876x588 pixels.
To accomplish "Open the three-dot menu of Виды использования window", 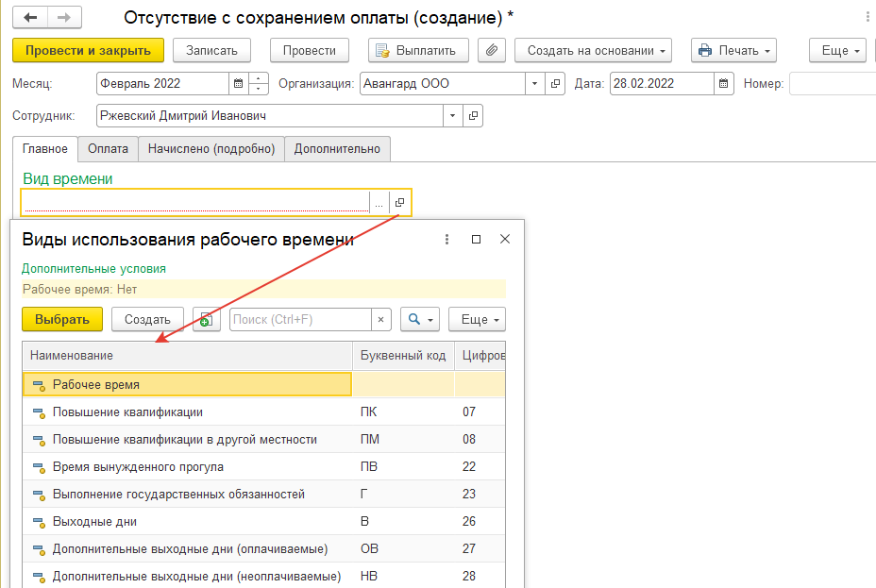I will (x=446, y=240).
